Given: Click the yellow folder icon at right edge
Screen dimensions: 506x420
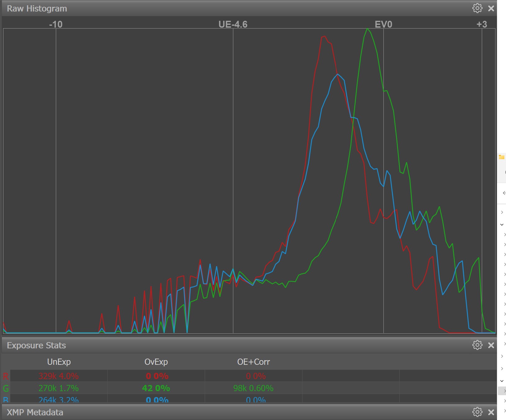Looking at the screenshot, I should [x=502, y=157].
